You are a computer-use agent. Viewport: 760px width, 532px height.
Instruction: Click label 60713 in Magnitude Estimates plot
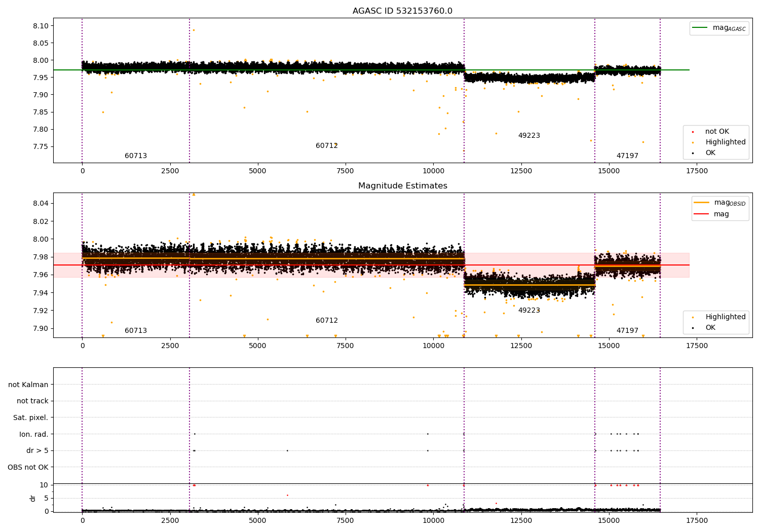(x=136, y=331)
